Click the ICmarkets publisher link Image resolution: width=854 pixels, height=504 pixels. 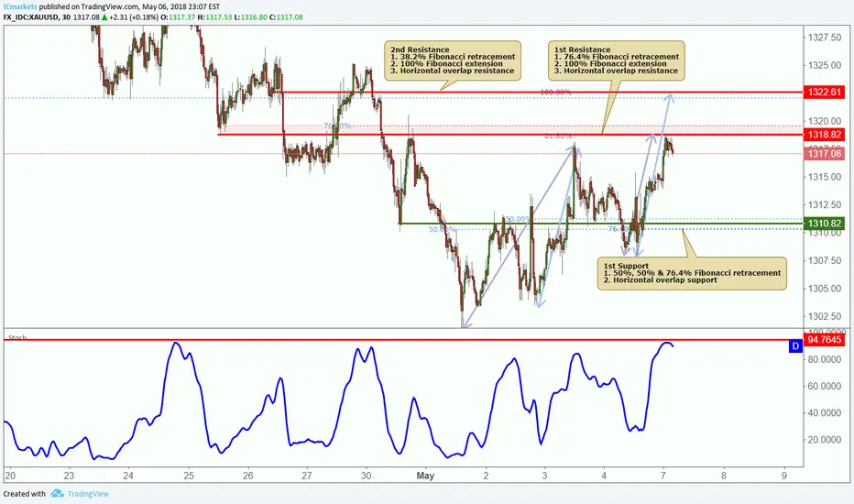point(20,6)
